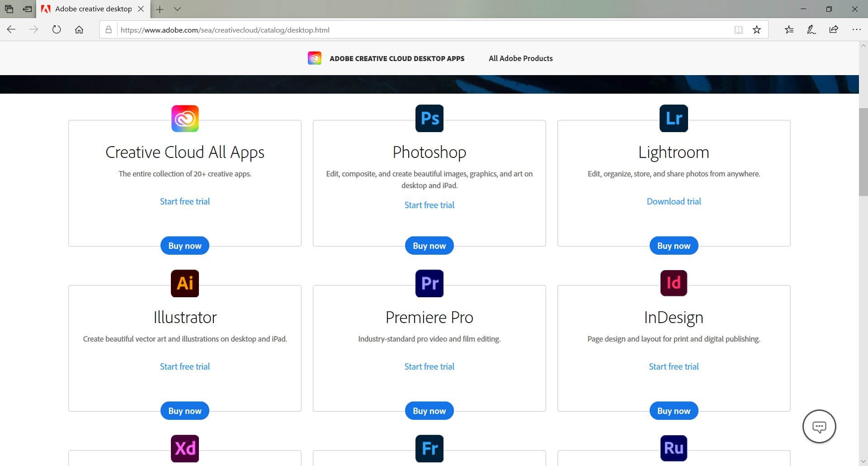This screenshot has width=868, height=466.
Task: Start free trial for Illustrator
Action: click(x=185, y=366)
